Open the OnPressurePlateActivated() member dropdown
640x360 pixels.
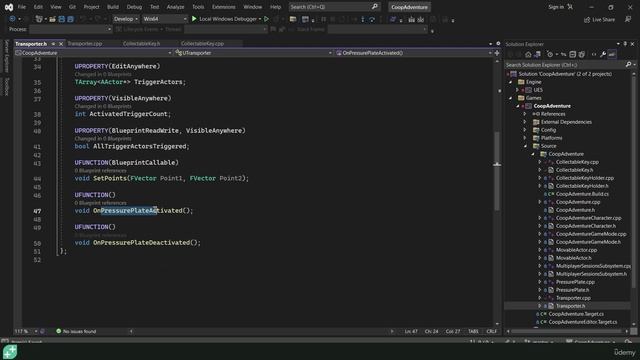click(x=414, y=53)
